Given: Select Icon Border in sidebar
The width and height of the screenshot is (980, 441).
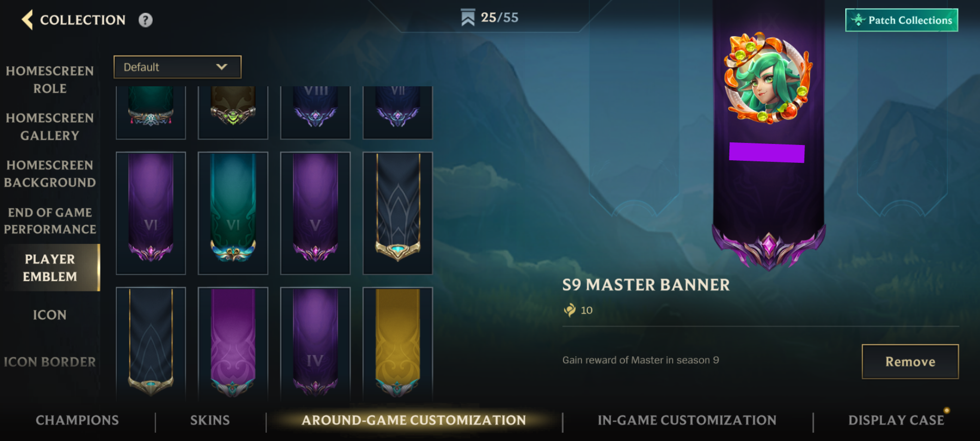Looking at the screenshot, I should click(50, 362).
